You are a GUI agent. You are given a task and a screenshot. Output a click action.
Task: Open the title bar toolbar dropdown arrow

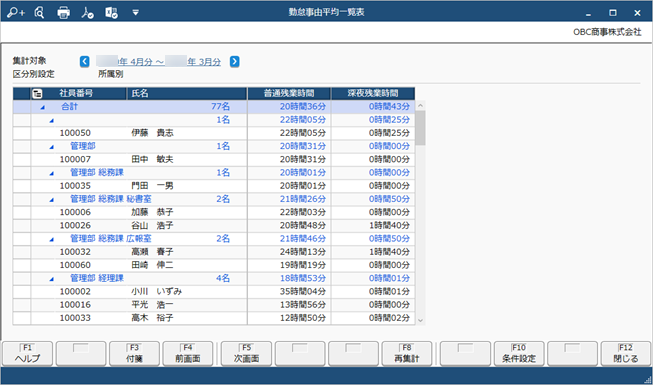pyautogui.click(x=135, y=13)
